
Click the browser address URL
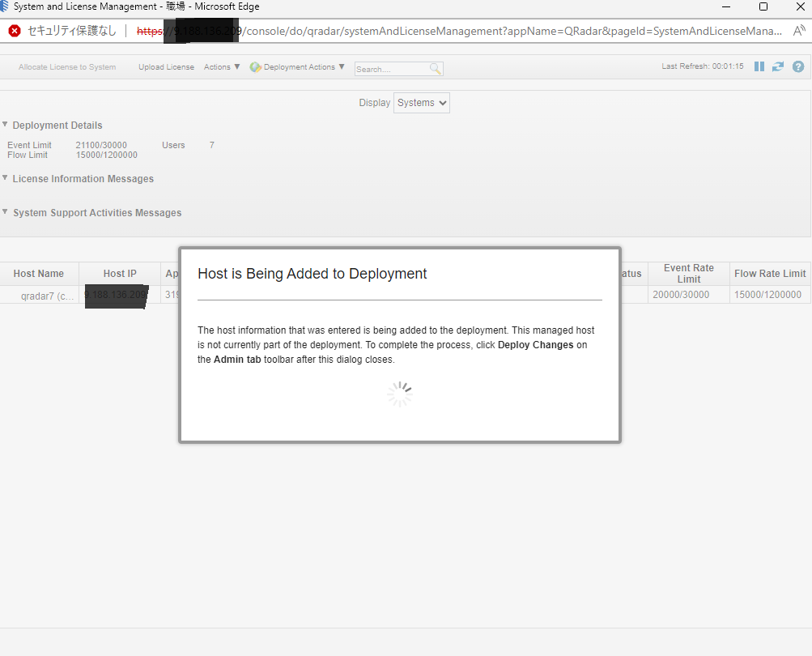click(x=459, y=31)
